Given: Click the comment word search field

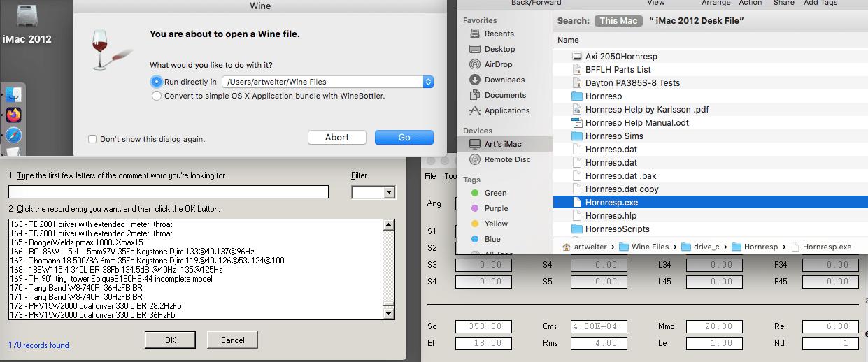Looking at the screenshot, I should click(169, 191).
